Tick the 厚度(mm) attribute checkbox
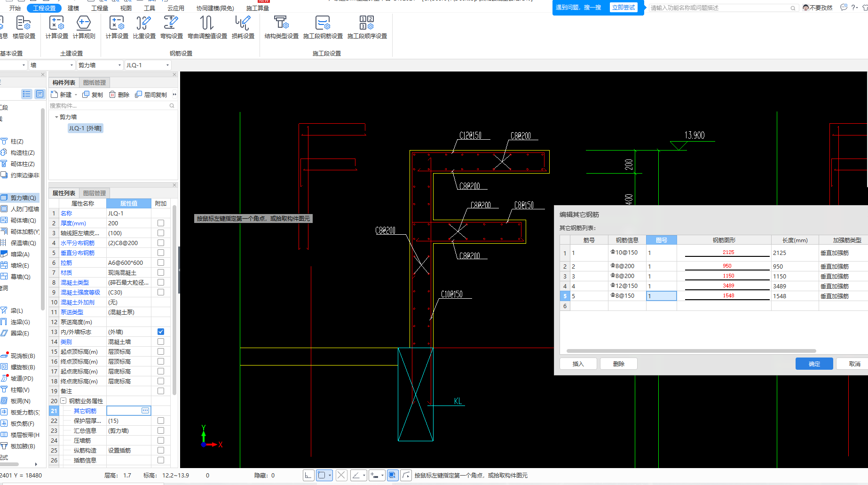868x485 pixels. pos(161,223)
